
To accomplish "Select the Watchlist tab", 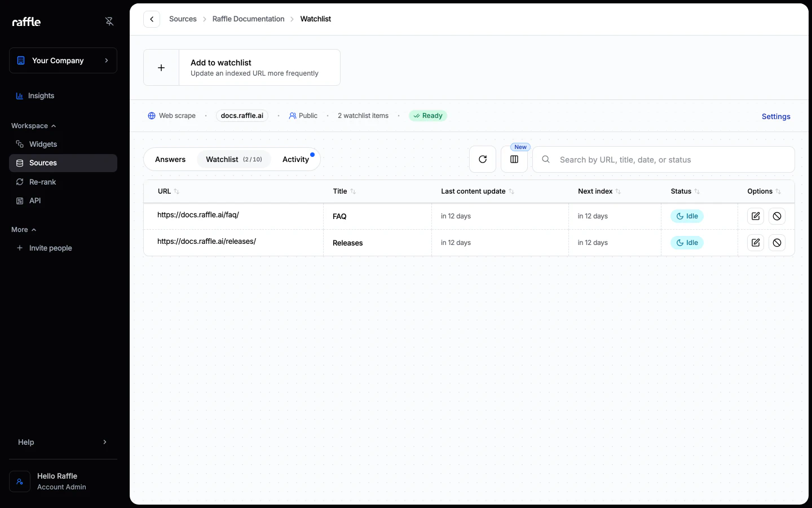I will 233,159.
